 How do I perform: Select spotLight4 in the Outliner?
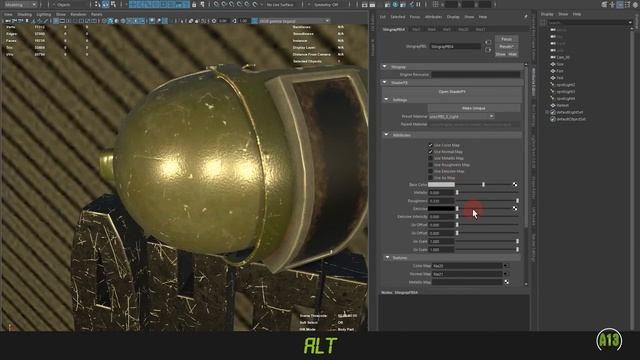[x=566, y=98]
